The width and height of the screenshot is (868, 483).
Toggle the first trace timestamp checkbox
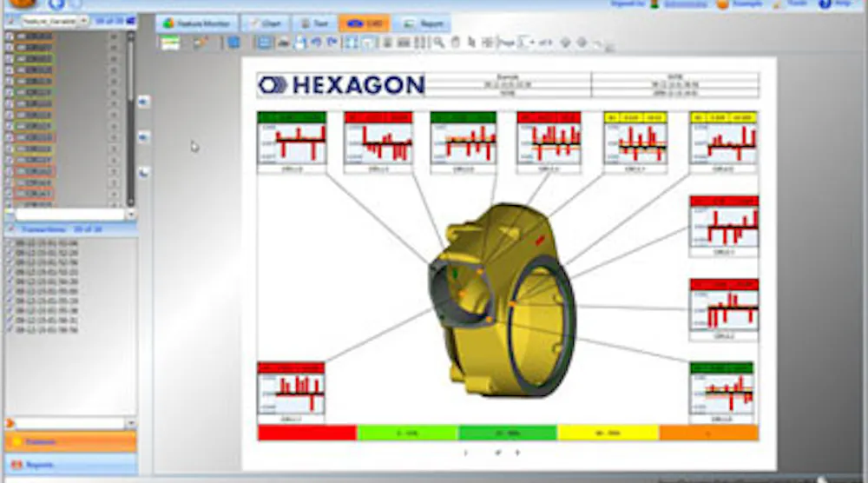(10, 243)
